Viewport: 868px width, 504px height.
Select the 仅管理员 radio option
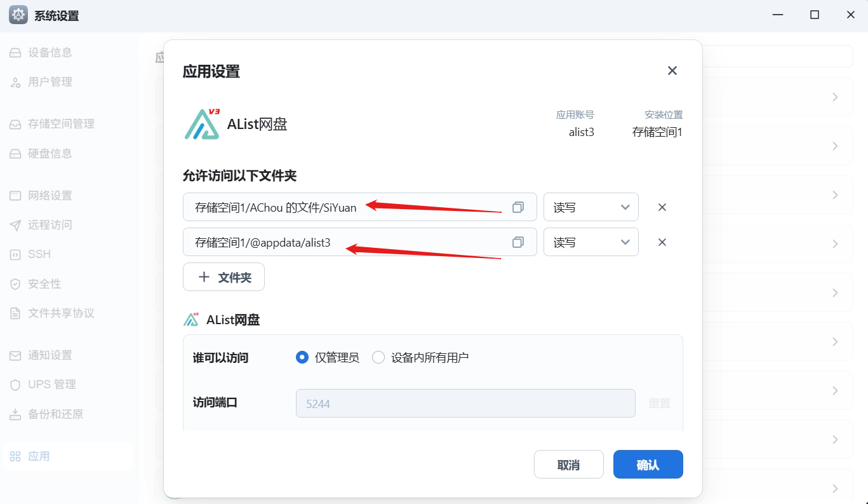(x=302, y=357)
